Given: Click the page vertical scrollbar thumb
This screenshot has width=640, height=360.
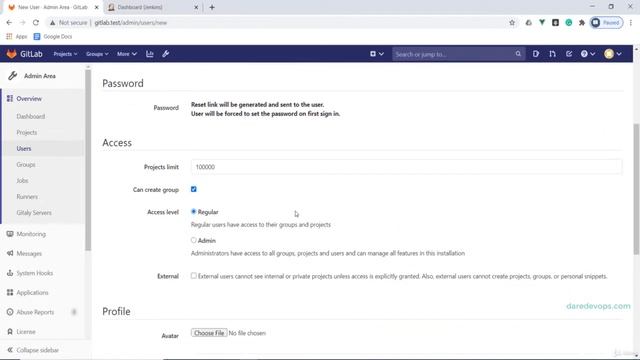Looking at the screenshot, I should pyautogui.click(x=636, y=189).
